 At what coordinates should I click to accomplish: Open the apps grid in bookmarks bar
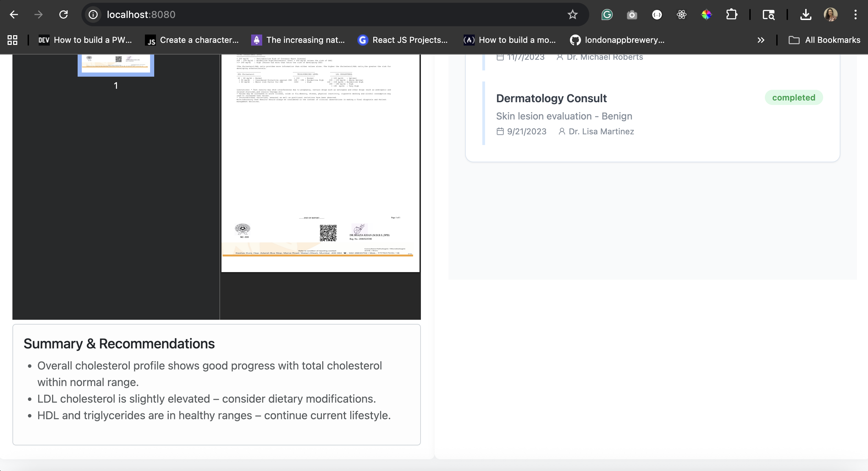pyautogui.click(x=12, y=40)
